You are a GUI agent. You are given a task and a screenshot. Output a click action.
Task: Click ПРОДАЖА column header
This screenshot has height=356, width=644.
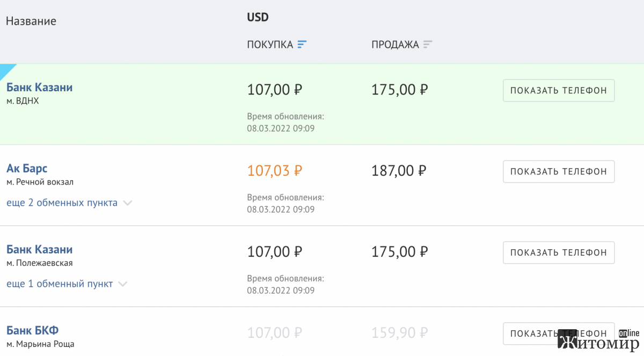395,45
